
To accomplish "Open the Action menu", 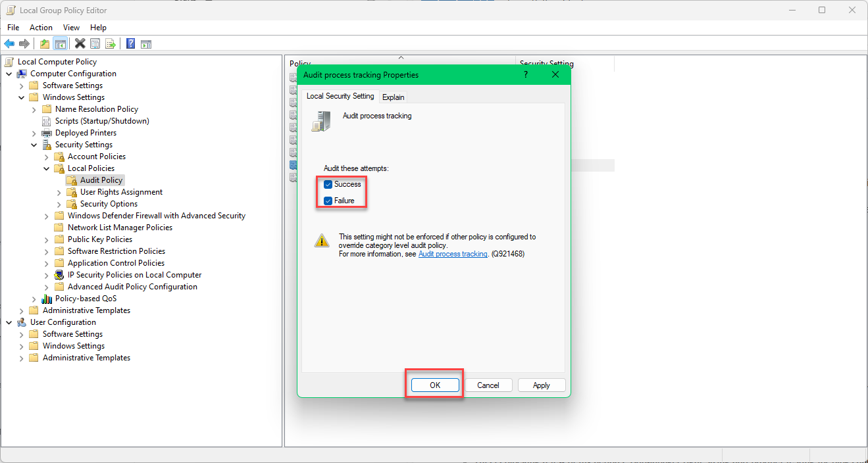I will [x=41, y=27].
